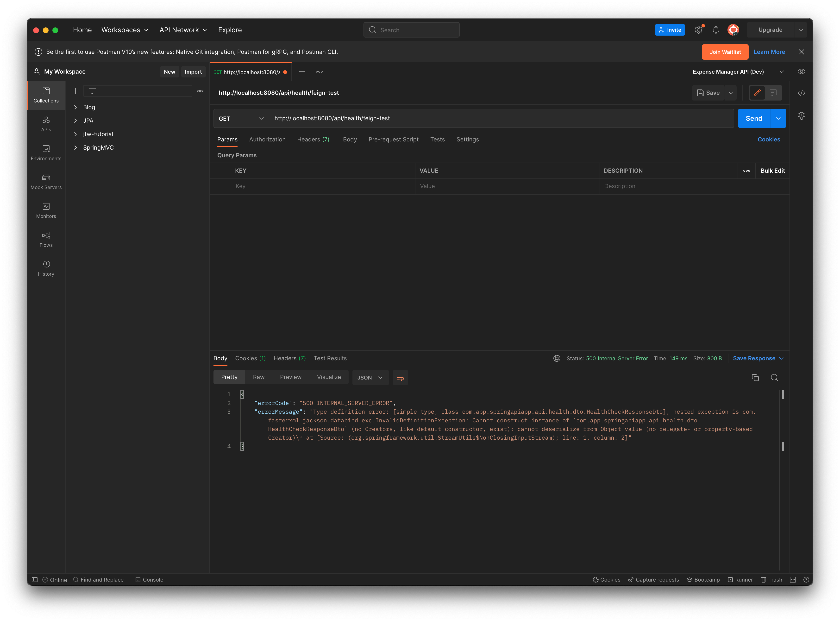840x621 pixels.
Task: Click the Learn More link
Action: pyautogui.click(x=769, y=52)
